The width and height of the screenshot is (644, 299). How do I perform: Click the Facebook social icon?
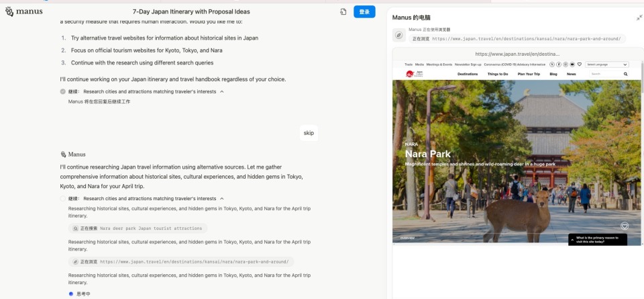tap(559, 65)
